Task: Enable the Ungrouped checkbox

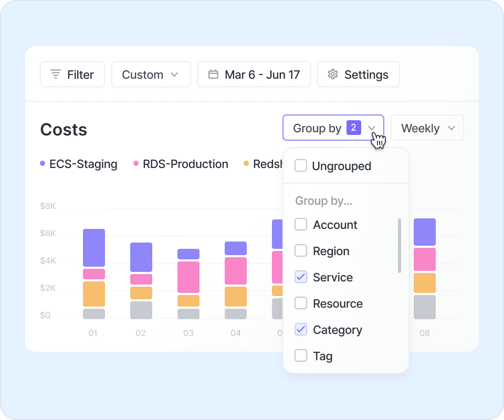Action: (x=301, y=166)
